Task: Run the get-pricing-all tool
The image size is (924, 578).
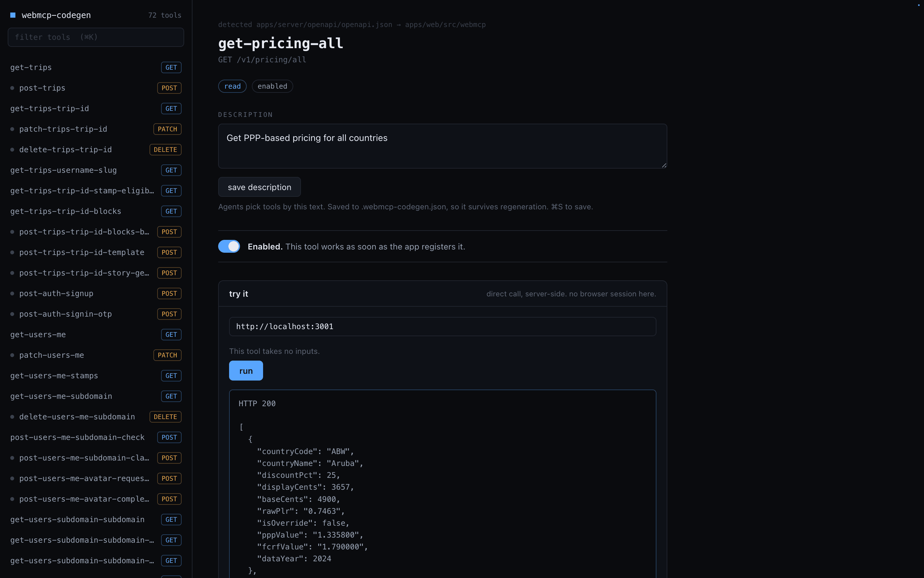Action: pos(246,371)
